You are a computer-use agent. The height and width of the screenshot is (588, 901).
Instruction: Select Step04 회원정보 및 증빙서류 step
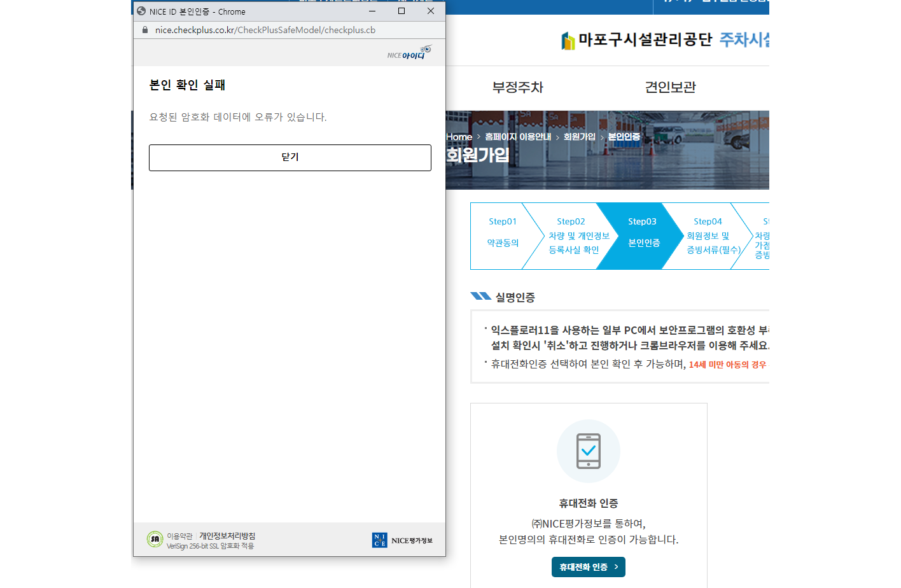[x=708, y=235]
